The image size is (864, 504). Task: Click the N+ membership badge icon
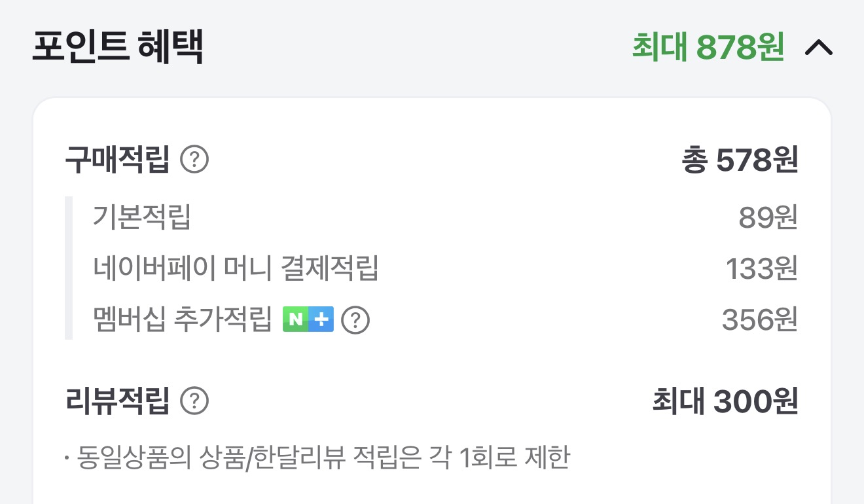tap(308, 319)
